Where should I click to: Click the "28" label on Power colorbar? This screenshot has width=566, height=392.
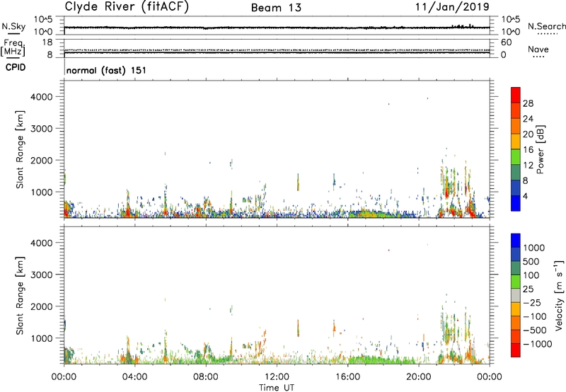pyautogui.click(x=528, y=103)
